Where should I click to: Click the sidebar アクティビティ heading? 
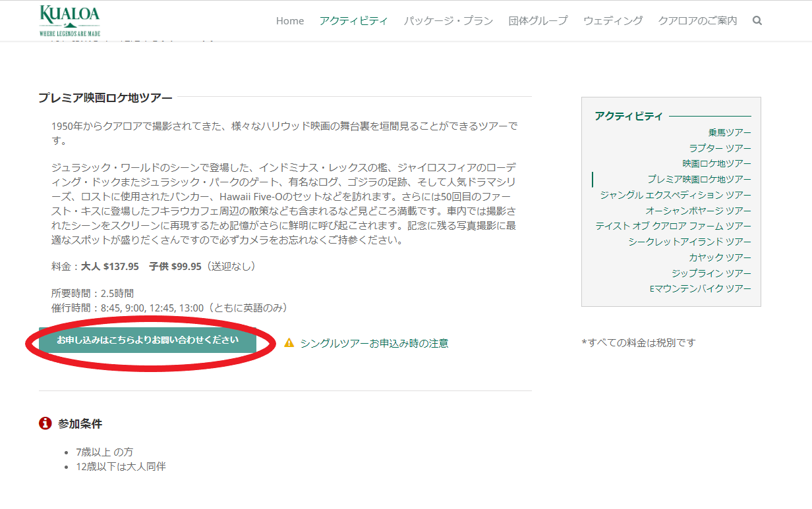click(x=629, y=116)
